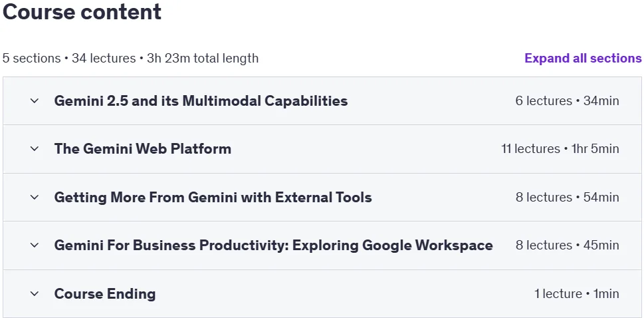Image resolution: width=644 pixels, height=318 pixels.
Task: Open The Gemini Web Platform section title
Action: [x=142, y=148]
